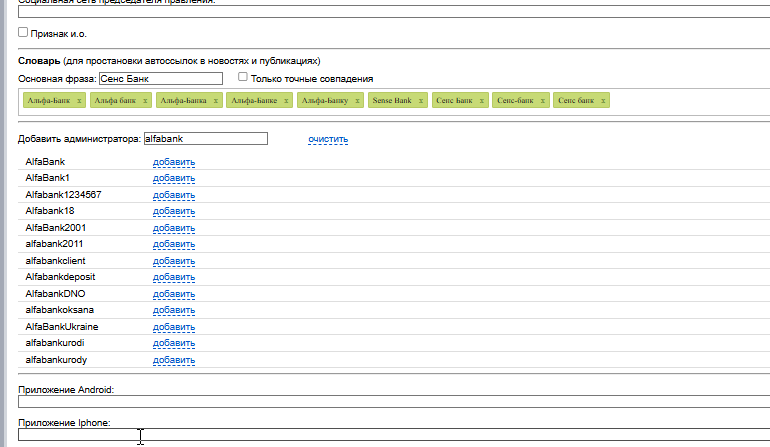Click the Sense Bank tag label
The image size is (770, 447).
(x=392, y=100)
